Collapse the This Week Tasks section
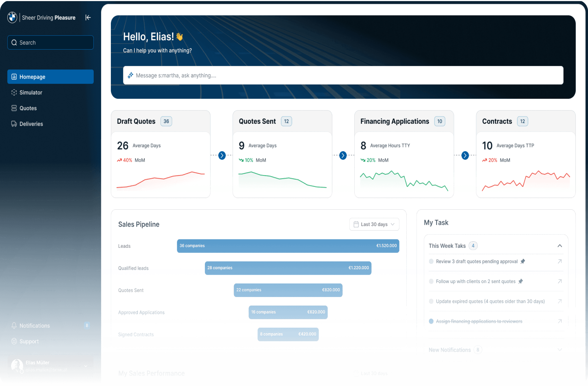588x386 pixels. click(x=560, y=246)
